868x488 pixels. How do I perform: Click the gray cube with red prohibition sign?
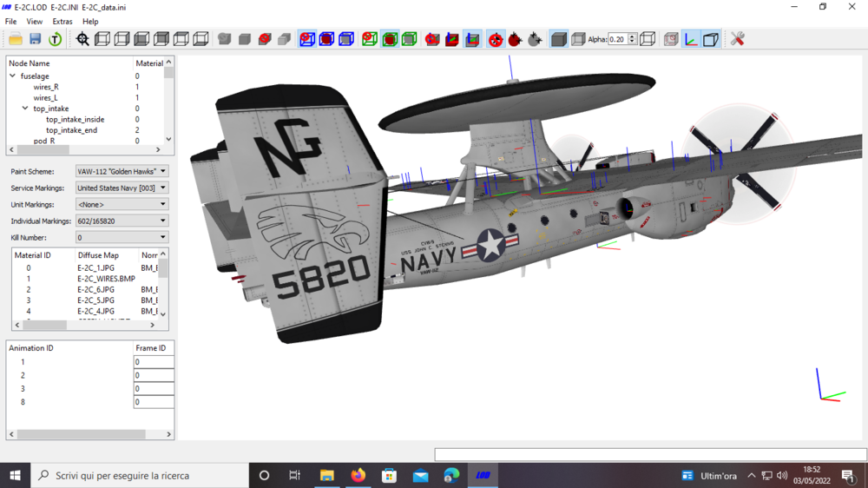(265, 39)
